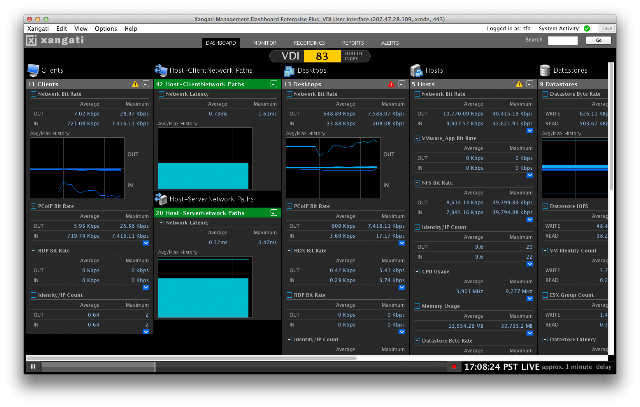Click the Host-Server latency history graph
This screenshot has width=640, height=407.
[205, 287]
